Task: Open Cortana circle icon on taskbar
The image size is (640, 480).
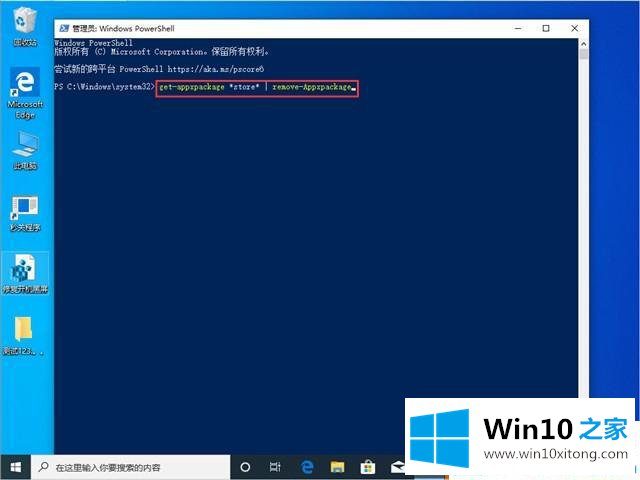Action: point(245,467)
